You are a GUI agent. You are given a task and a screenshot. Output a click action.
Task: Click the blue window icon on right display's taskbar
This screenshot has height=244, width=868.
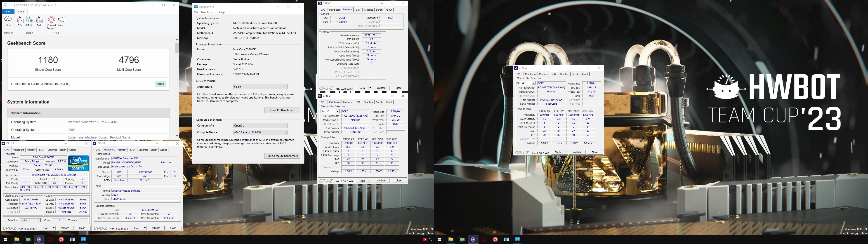(x=506, y=240)
